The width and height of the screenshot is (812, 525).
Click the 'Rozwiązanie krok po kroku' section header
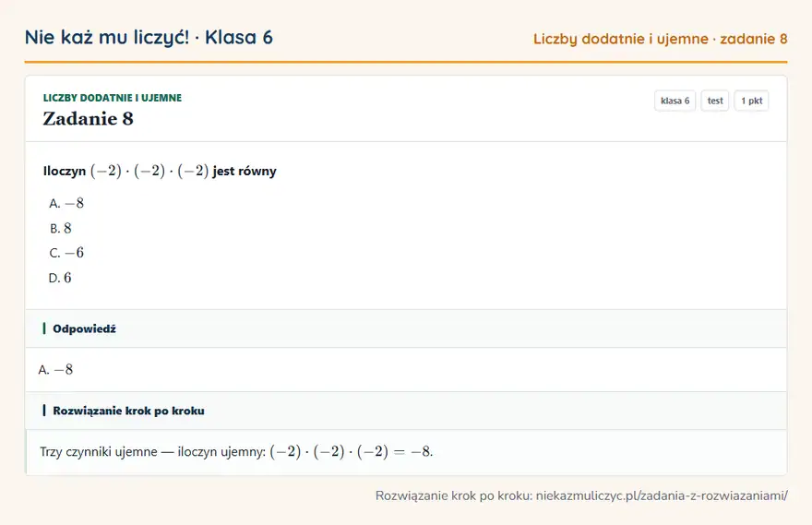pyautogui.click(x=406, y=411)
